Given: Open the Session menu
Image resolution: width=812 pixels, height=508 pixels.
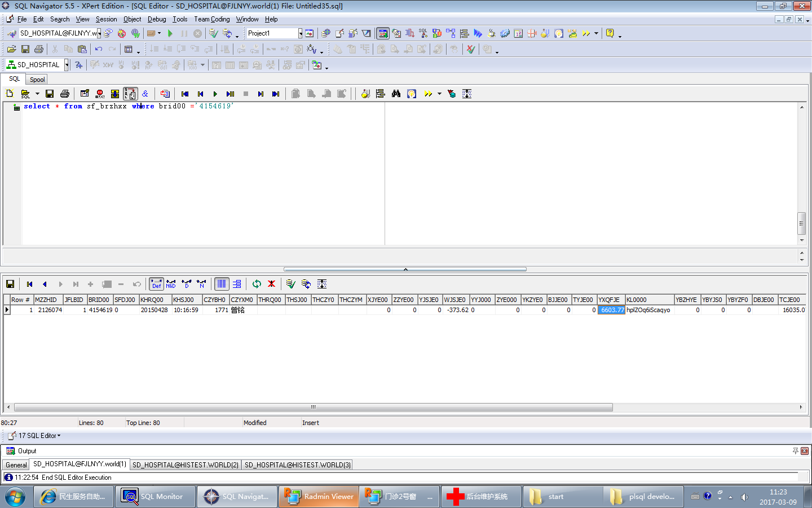Looking at the screenshot, I should (x=106, y=19).
